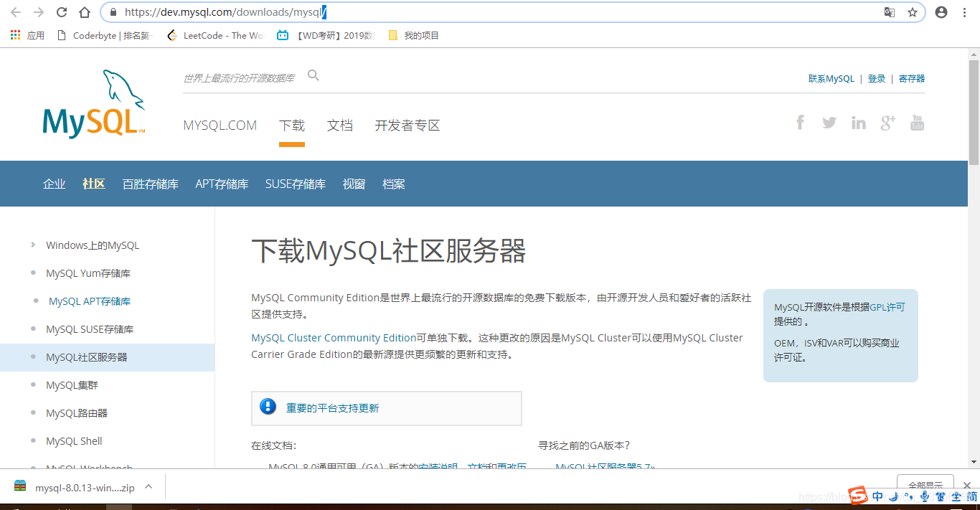Open SUSE存储库 in the blue navigation bar
The image size is (980, 510).
click(x=296, y=184)
